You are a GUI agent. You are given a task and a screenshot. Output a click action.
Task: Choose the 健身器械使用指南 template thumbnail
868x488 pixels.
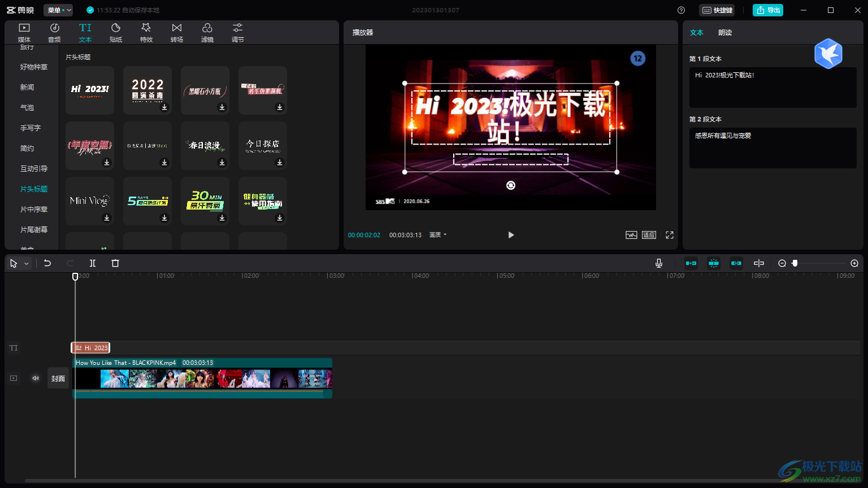[x=263, y=201]
